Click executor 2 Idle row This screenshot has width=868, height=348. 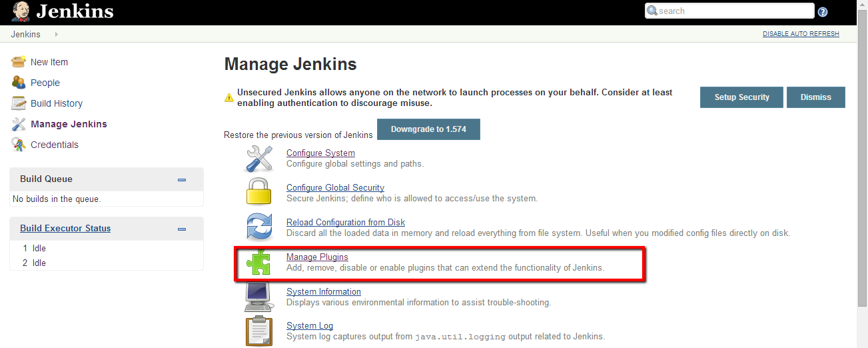(107, 263)
